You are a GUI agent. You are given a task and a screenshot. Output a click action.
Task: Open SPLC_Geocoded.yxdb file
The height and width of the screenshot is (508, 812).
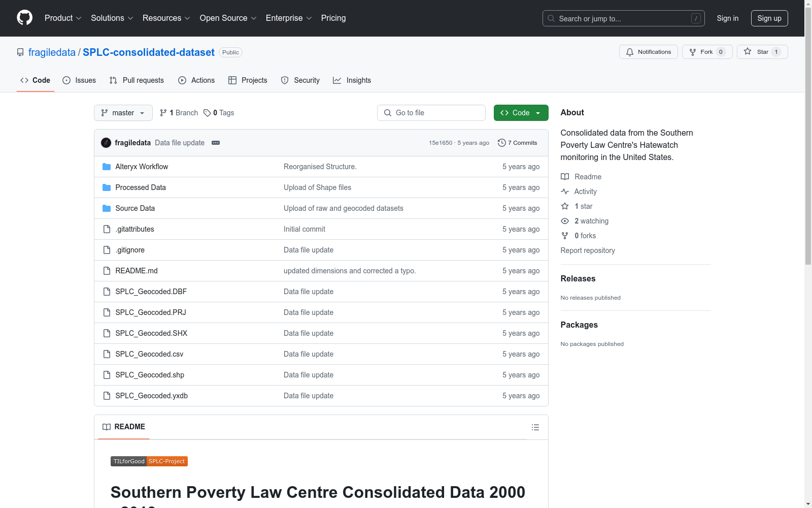click(x=152, y=396)
